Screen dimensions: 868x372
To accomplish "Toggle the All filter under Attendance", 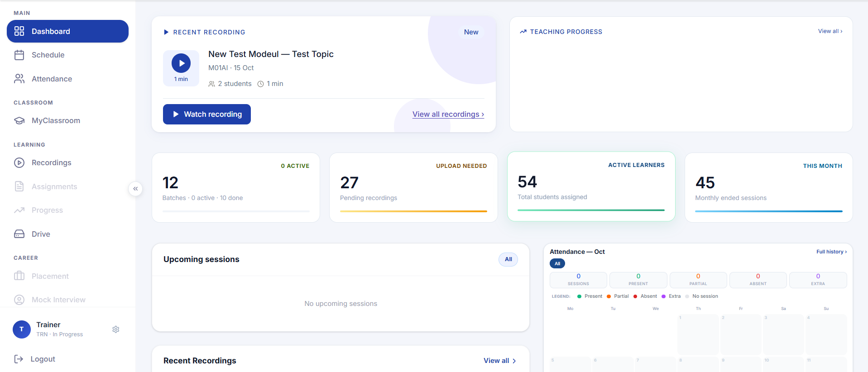I will point(557,263).
